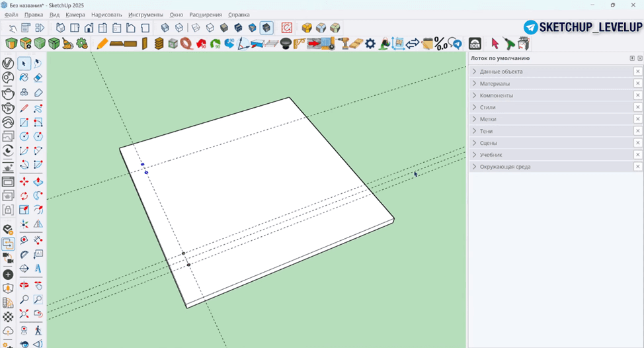
Task: Enable Shaded With Textures style
Action: pyautogui.click(x=238, y=28)
